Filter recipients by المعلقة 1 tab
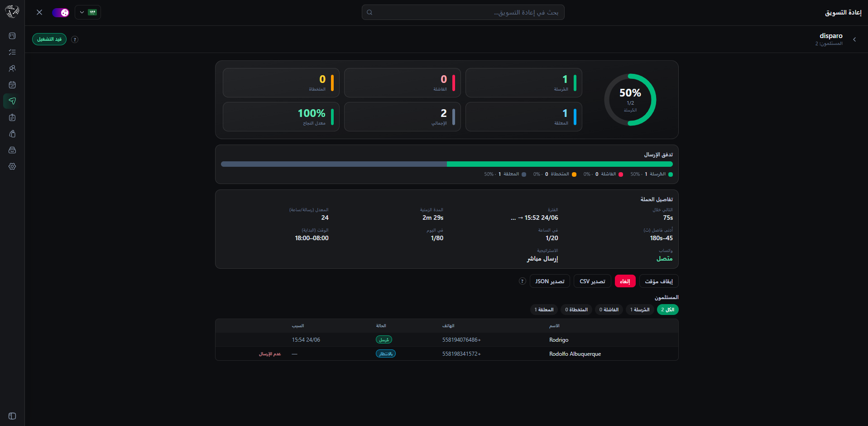 [544, 310]
